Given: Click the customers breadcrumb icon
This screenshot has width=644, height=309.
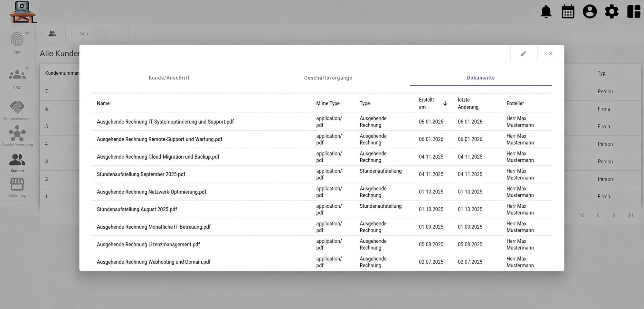Looking at the screenshot, I should [52, 33].
